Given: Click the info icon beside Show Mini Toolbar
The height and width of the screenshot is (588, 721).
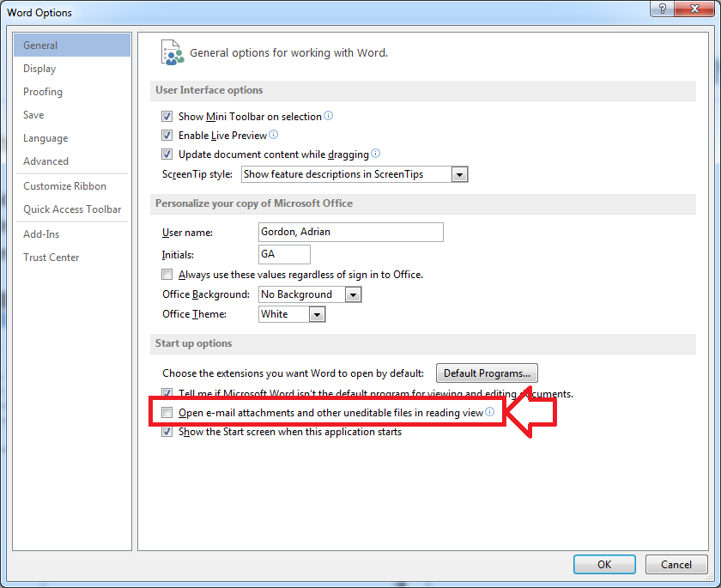Looking at the screenshot, I should [x=328, y=115].
